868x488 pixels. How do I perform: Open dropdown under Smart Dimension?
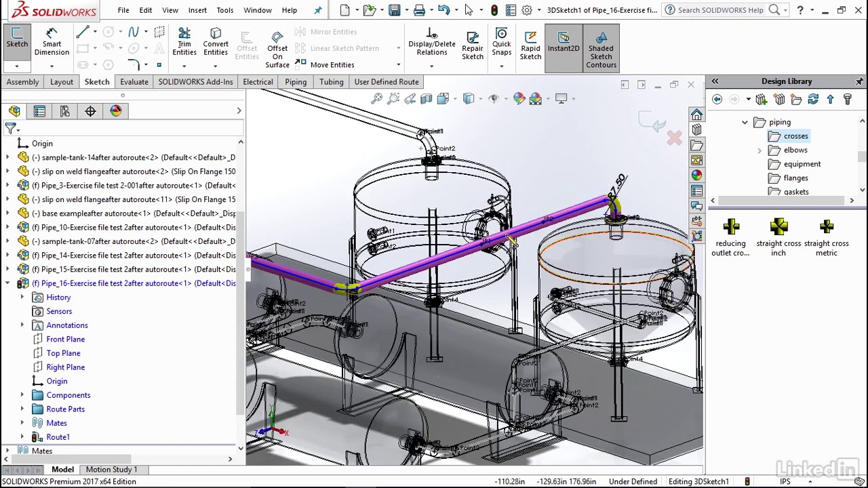pyautogui.click(x=52, y=66)
